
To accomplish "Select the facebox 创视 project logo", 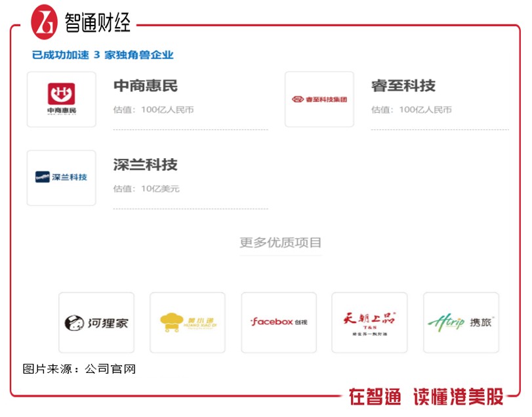I will click(279, 322).
